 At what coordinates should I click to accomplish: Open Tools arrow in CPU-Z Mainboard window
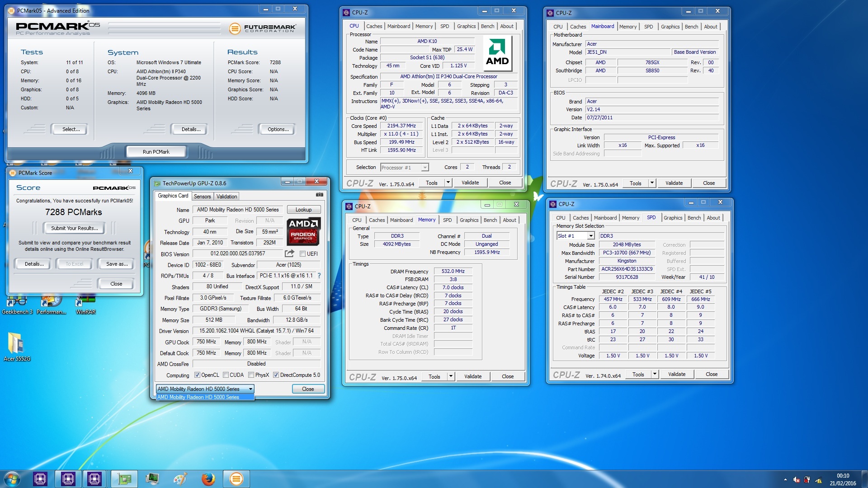point(652,183)
